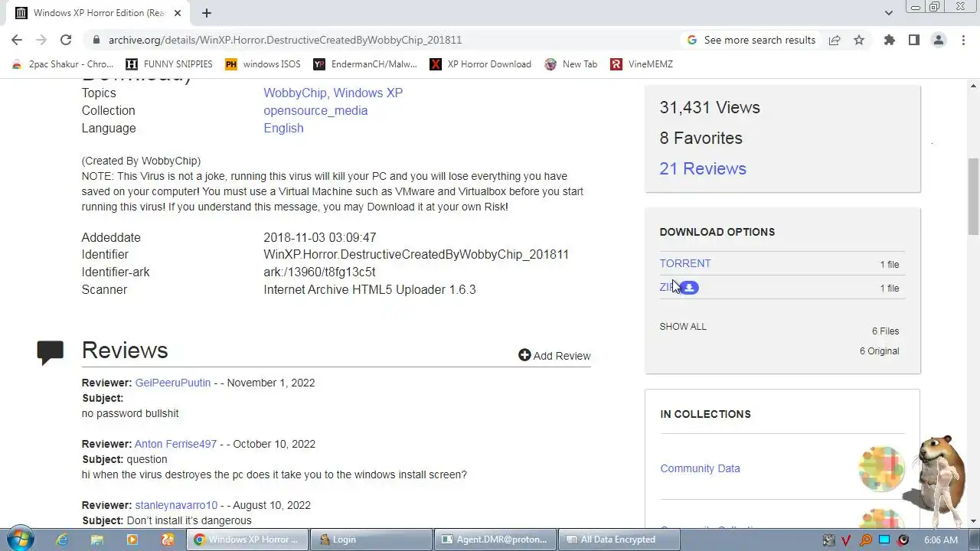Switch to All Data Encrypted window

click(x=619, y=540)
